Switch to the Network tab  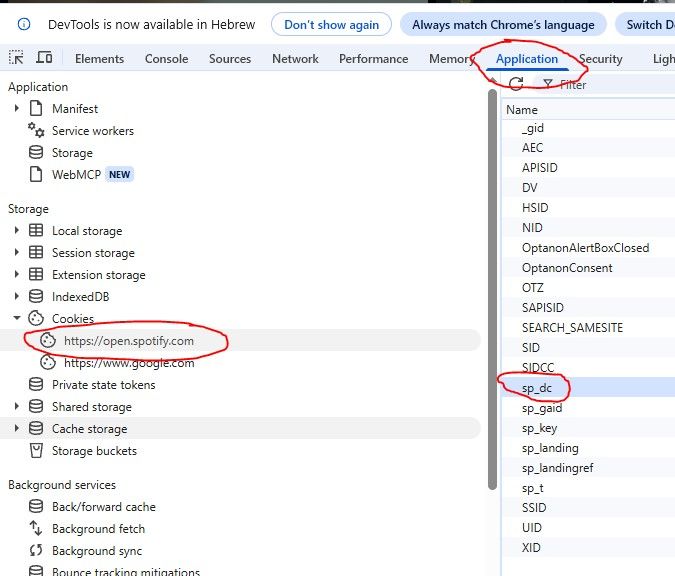pyautogui.click(x=295, y=59)
